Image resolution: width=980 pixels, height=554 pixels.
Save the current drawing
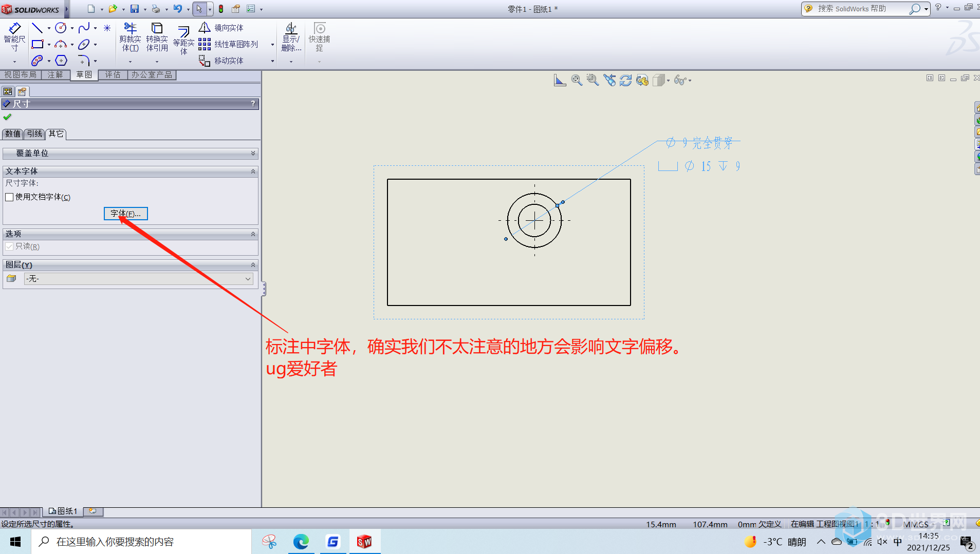pyautogui.click(x=135, y=9)
